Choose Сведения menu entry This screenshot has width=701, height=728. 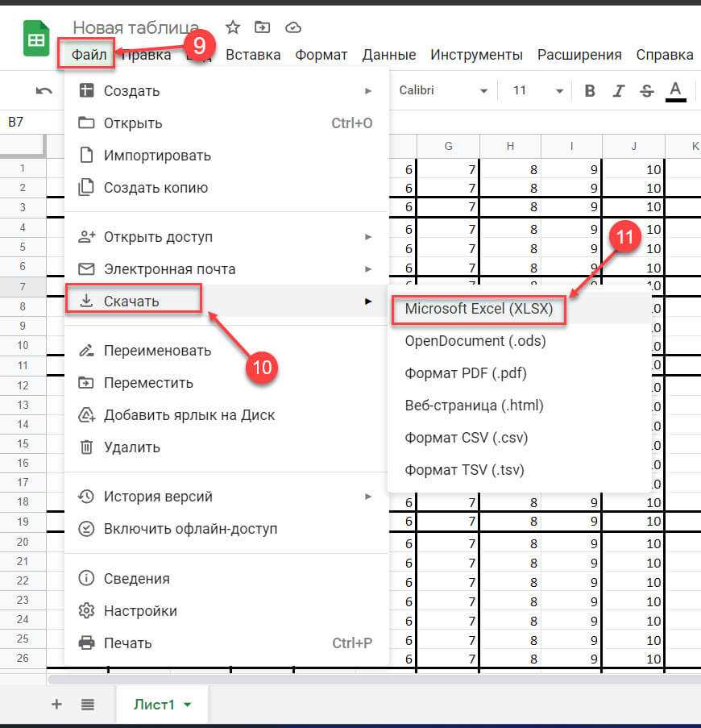click(x=226, y=579)
